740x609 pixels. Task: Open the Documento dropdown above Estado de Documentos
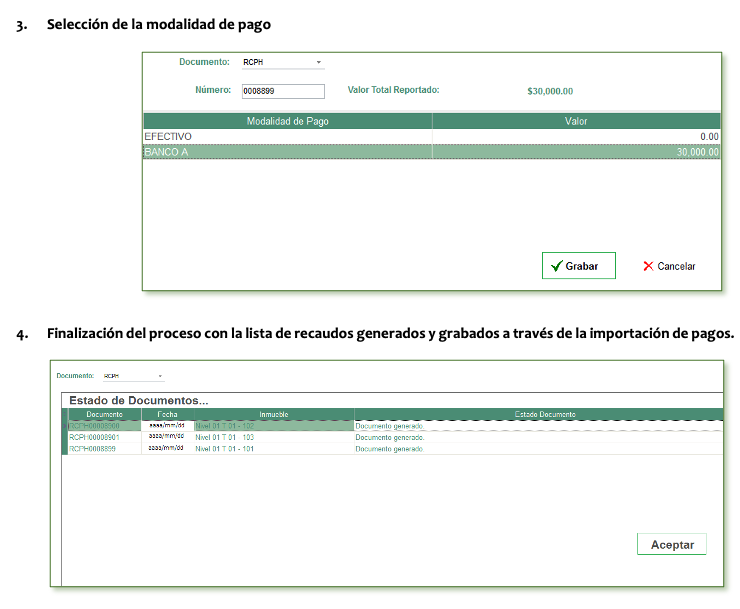pyautogui.click(x=134, y=376)
